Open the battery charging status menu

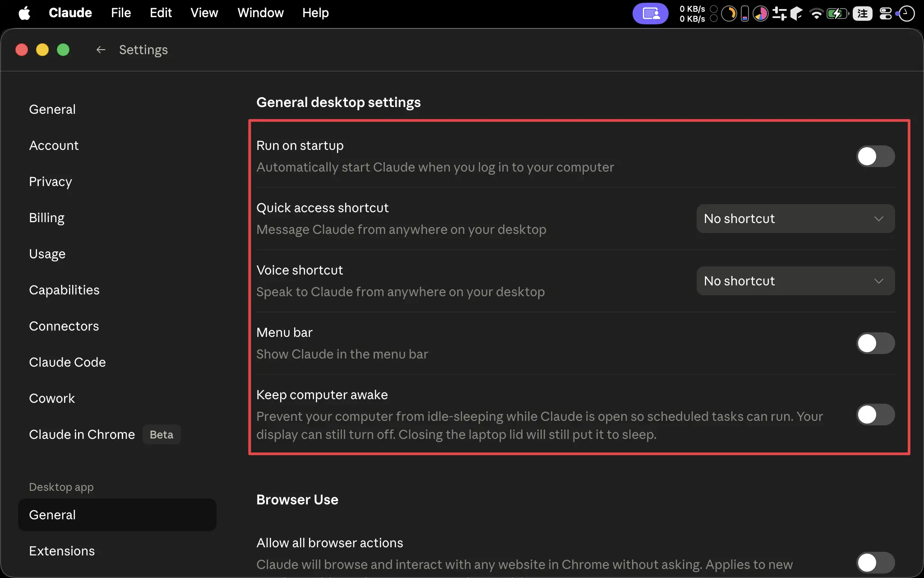pos(838,14)
